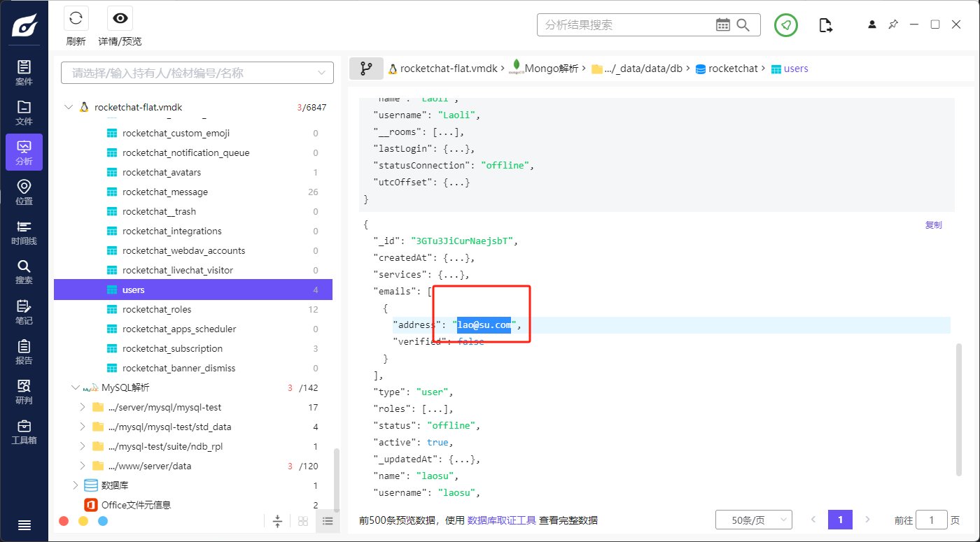This screenshot has width=980, height=542.
Task: Open the Toolbox (工具箱) sidebar section
Action: [x=24, y=432]
